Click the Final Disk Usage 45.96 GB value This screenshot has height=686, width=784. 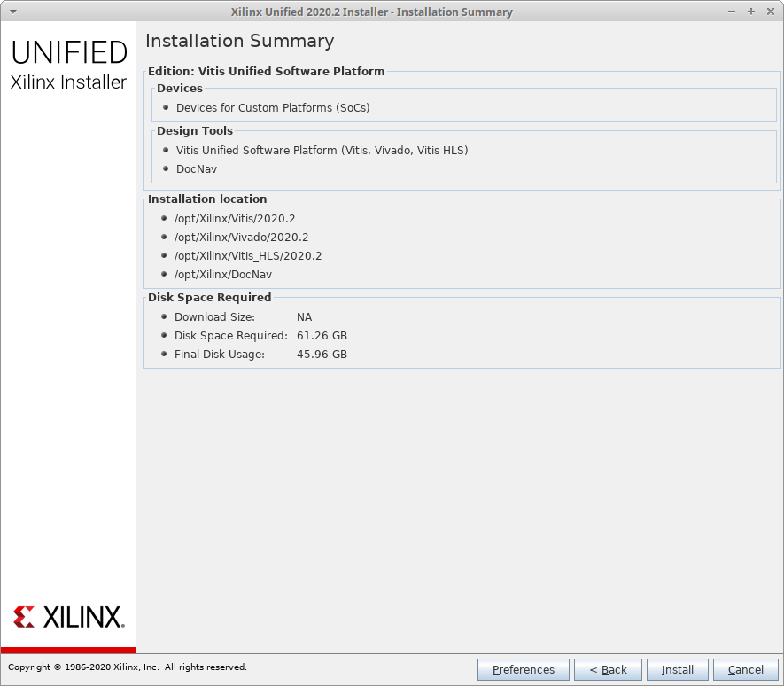point(322,355)
